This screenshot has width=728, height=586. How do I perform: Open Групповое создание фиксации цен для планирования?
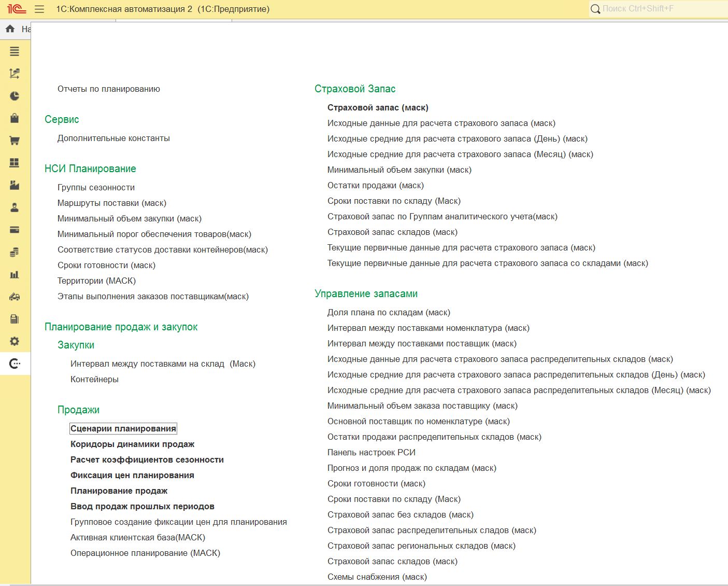179,522
